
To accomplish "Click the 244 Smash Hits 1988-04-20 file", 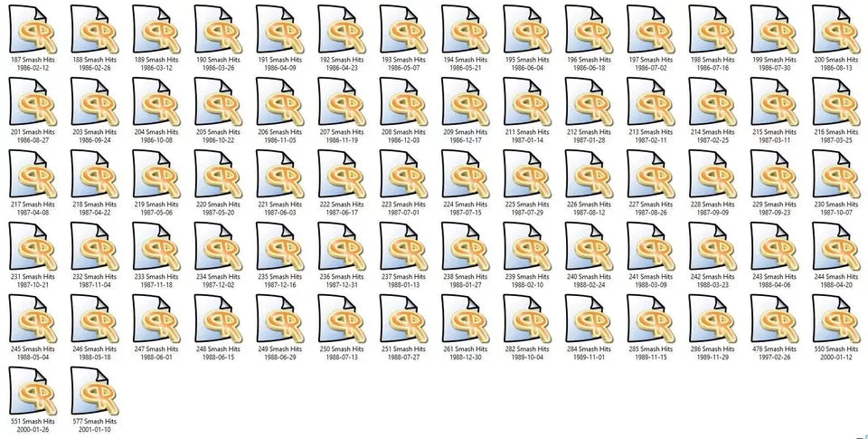I will click(x=835, y=246).
